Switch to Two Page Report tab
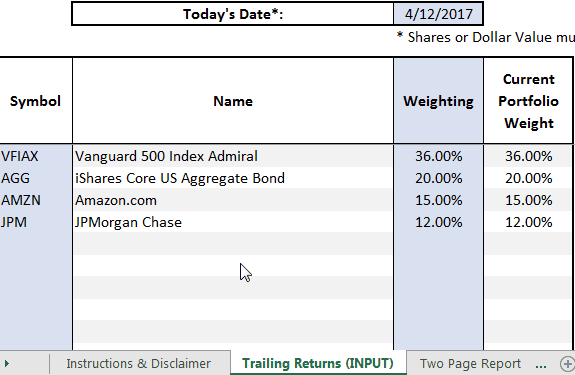Viewport: 575px width, 375px height. click(470, 363)
